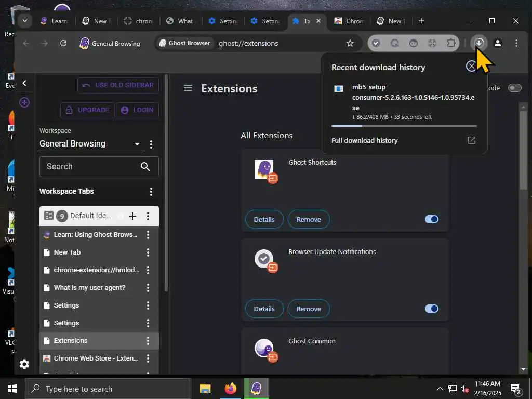Click the Ghost Common extension icon
Image resolution: width=532 pixels, height=399 pixels.
click(264, 348)
